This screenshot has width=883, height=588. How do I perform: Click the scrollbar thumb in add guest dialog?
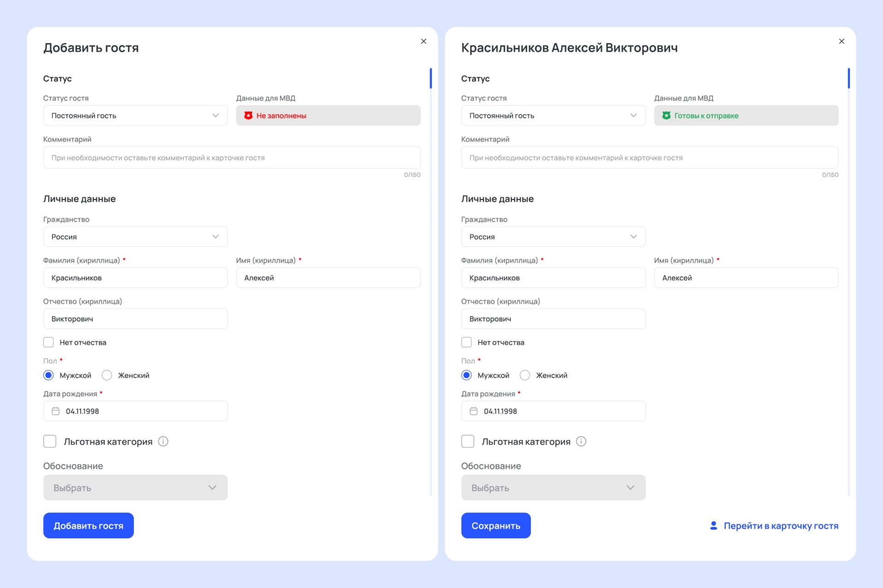pyautogui.click(x=430, y=78)
